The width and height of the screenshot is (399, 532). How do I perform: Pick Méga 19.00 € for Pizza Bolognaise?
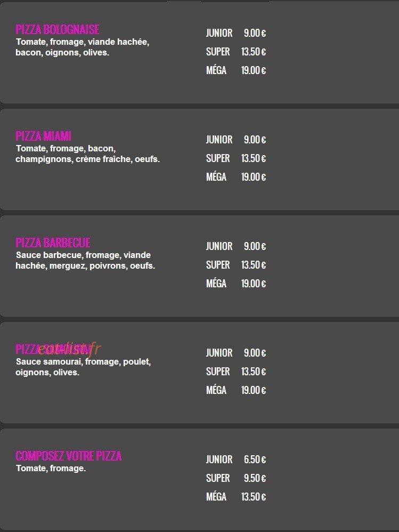[236, 70]
